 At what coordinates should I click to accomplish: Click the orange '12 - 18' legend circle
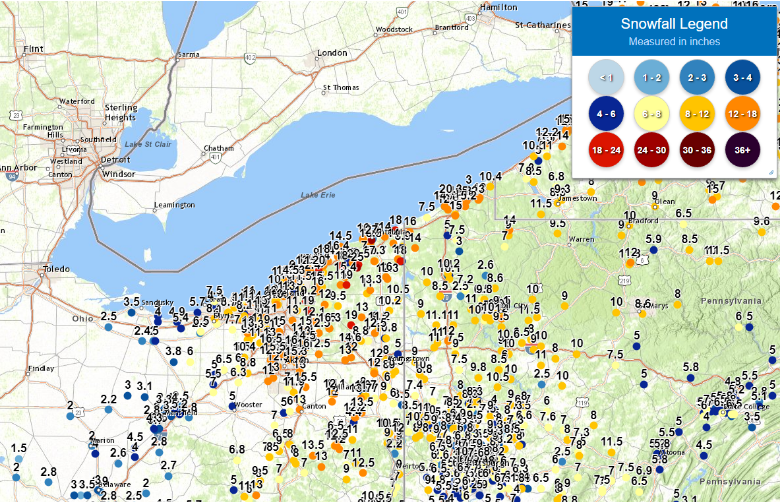pyautogui.click(x=743, y=114)
